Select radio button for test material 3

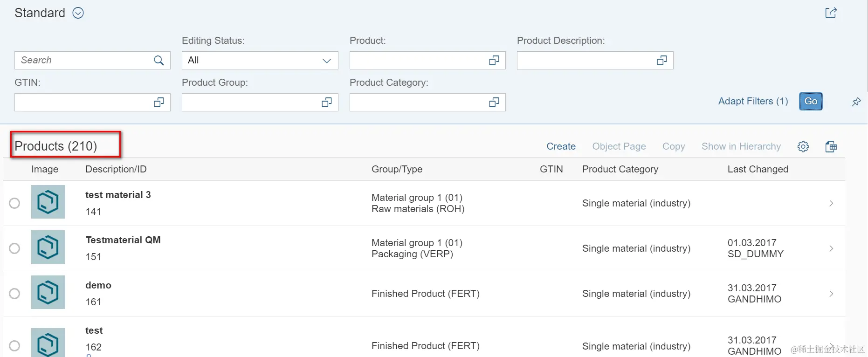pyautogui.click(x=14, y=203)
